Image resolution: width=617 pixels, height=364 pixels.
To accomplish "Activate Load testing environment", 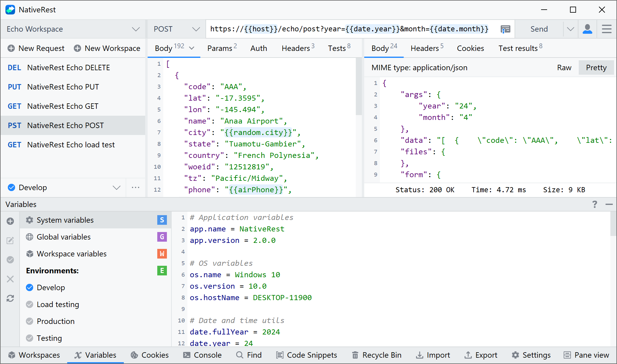I will (30, 304).
